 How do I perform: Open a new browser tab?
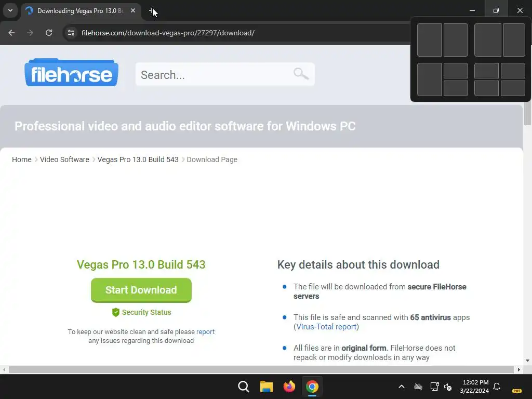tap(152, 11)
